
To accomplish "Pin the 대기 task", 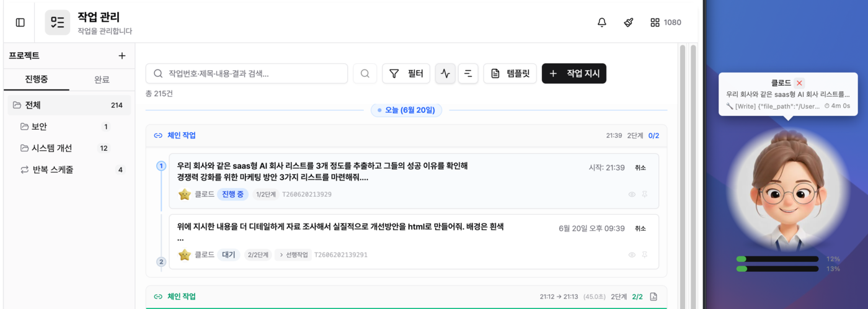I will tap(645, 254).
